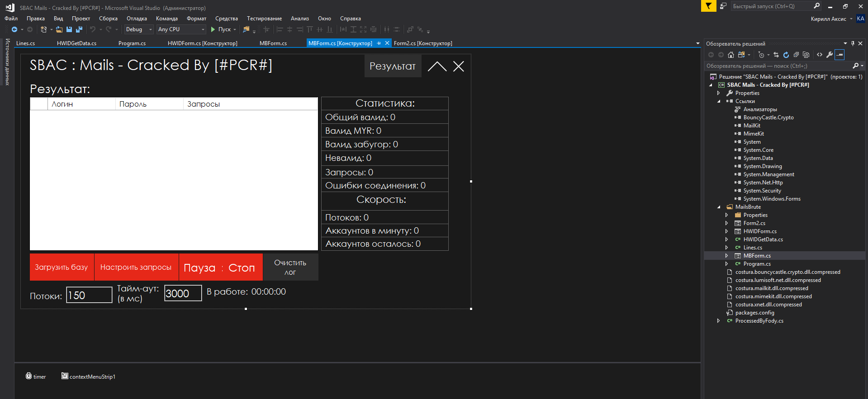Open the Средства menu
This screenshot has width=868, height=399.
click(226, 19)
